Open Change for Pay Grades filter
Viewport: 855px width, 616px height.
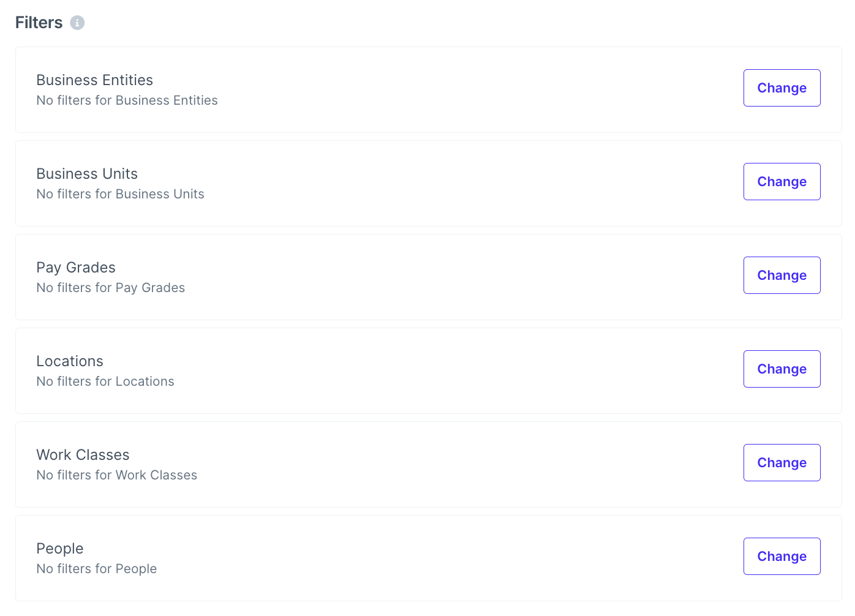point(782,276)
